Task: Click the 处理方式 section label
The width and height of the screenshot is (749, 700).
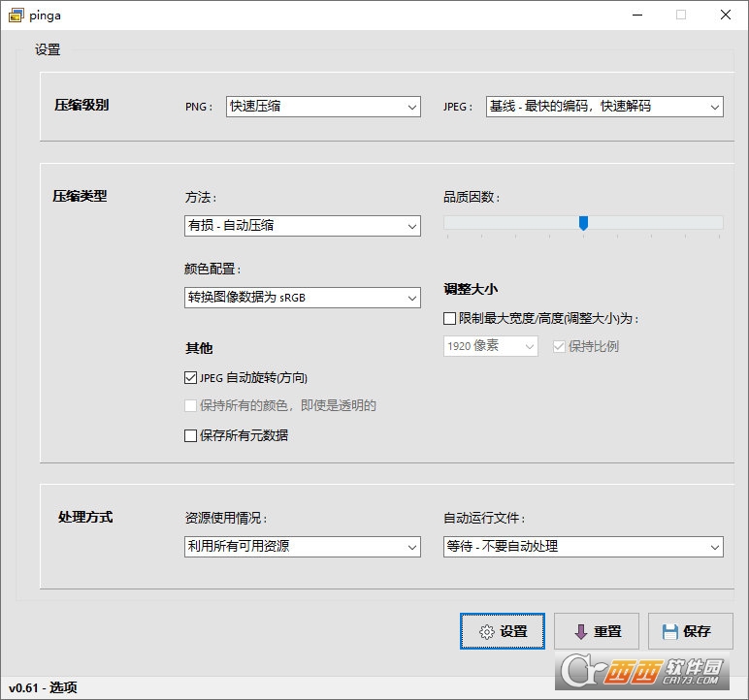Action: coord(85,517)
